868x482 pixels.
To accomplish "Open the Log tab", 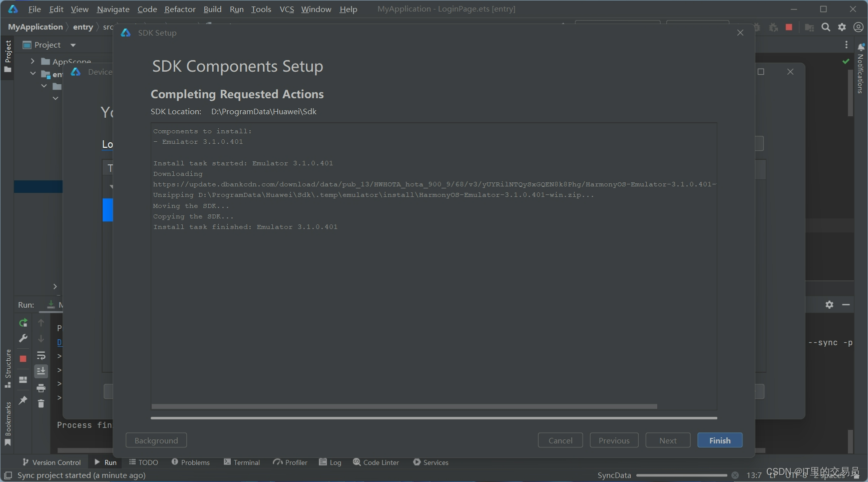I will 330,462.
